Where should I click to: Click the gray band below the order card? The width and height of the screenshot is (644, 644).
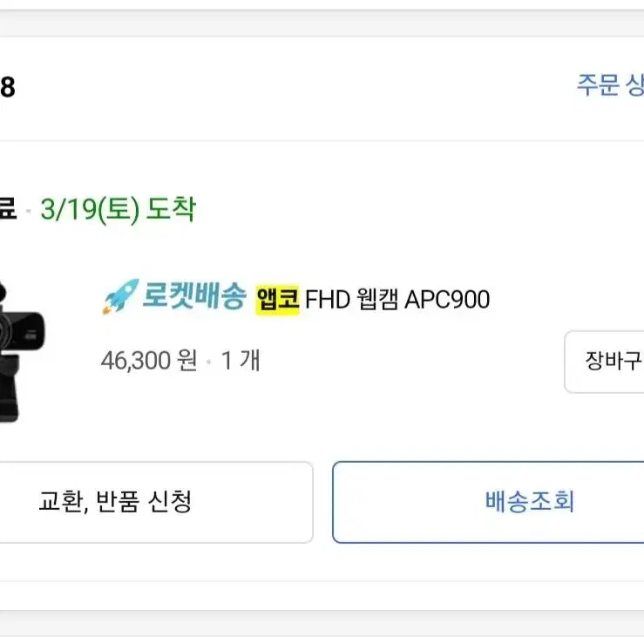322,595
